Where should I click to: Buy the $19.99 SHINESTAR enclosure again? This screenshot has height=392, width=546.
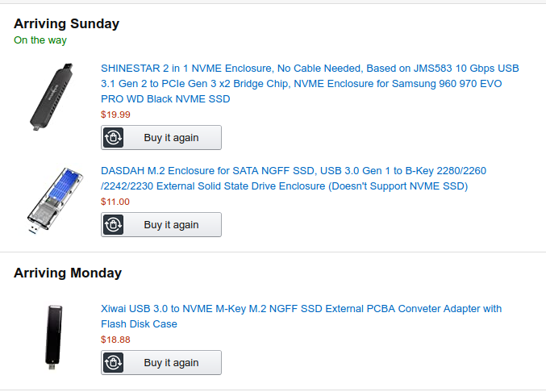[160, 137]
